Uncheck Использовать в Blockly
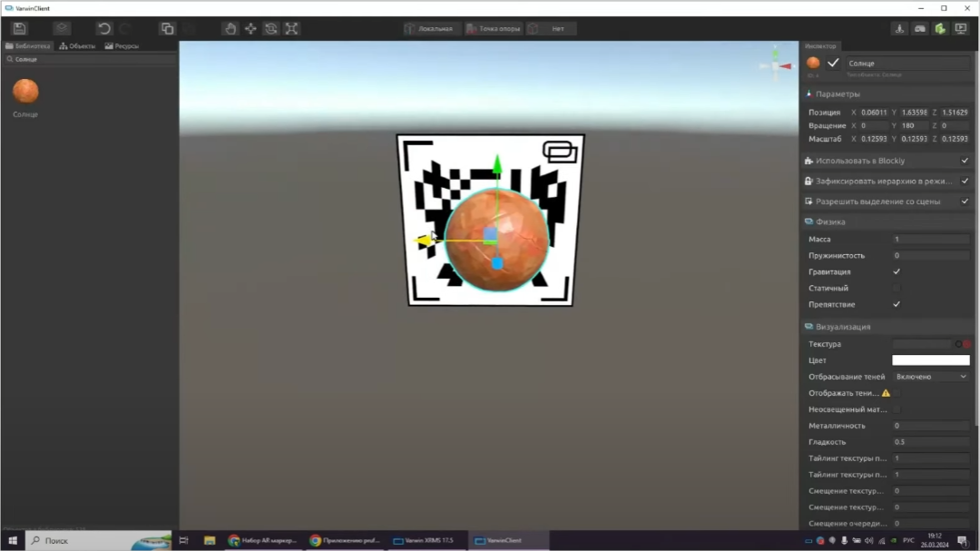 coord(965,161)
